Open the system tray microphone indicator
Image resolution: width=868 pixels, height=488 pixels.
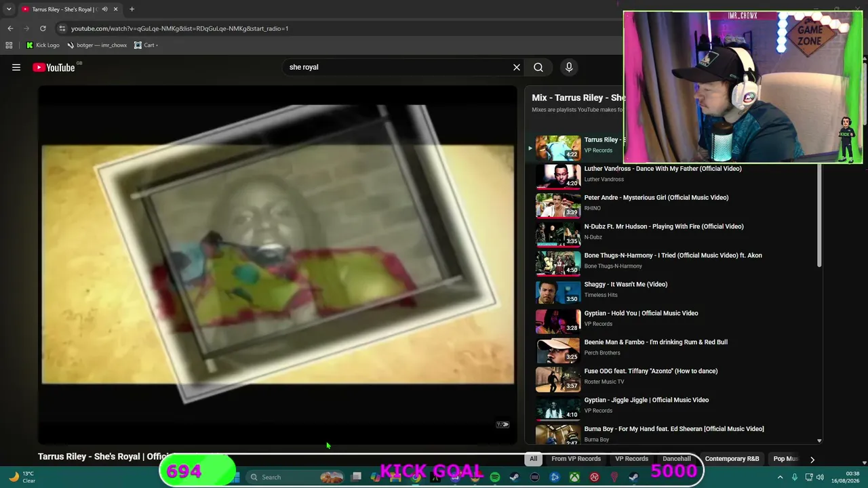pos(795,477)
